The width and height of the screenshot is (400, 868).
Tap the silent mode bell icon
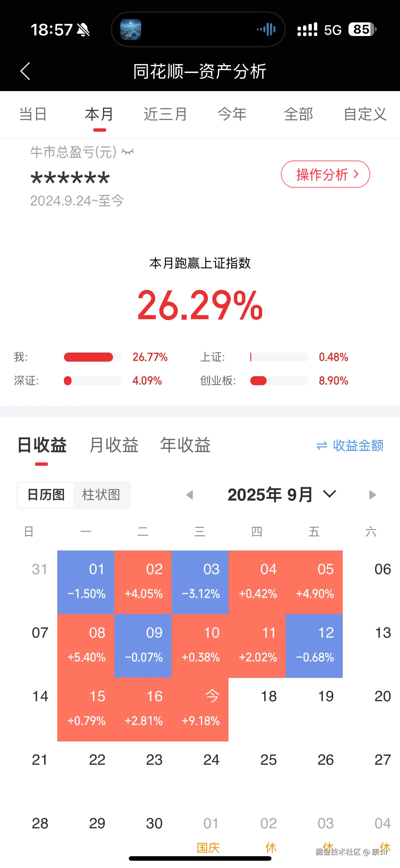83,30
